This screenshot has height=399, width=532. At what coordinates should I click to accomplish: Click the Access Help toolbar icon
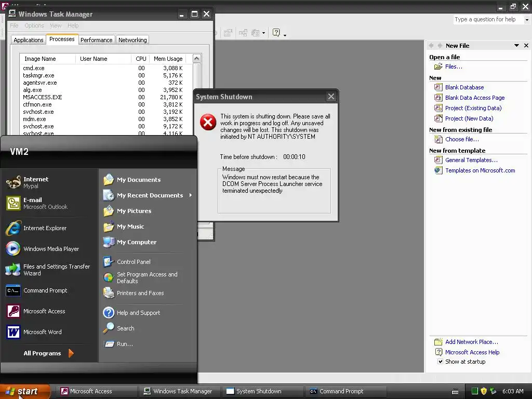pos(276,33)
